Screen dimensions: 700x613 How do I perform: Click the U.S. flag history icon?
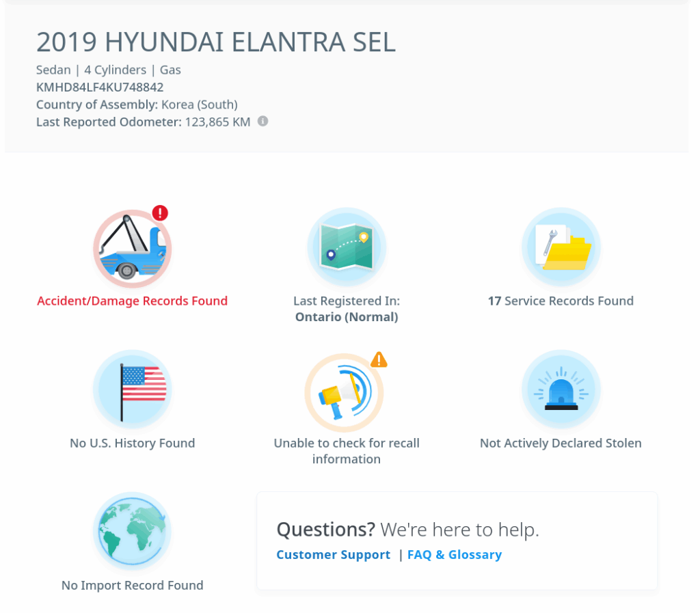132,390
